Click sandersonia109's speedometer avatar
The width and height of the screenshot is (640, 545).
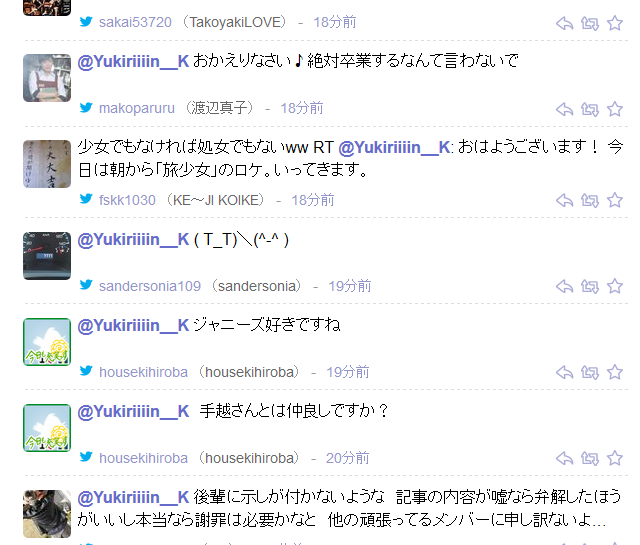47,256
